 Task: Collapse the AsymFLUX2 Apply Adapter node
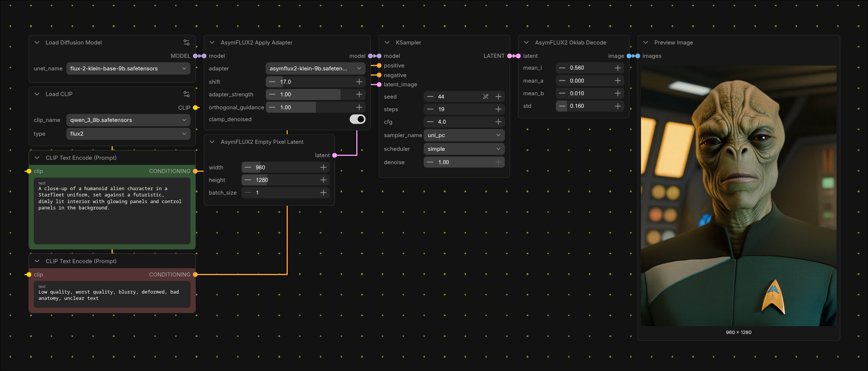tap(212, 43)
